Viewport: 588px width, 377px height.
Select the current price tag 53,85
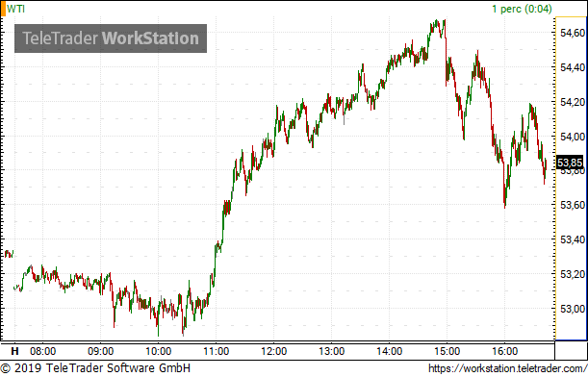[570, 163]
